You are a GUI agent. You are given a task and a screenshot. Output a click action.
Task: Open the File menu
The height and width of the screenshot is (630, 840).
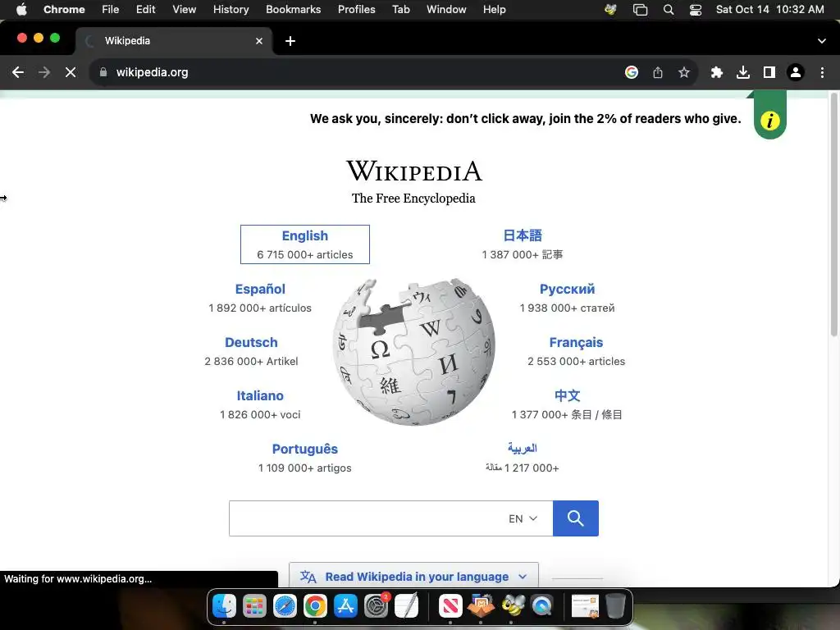click(111, 9)
